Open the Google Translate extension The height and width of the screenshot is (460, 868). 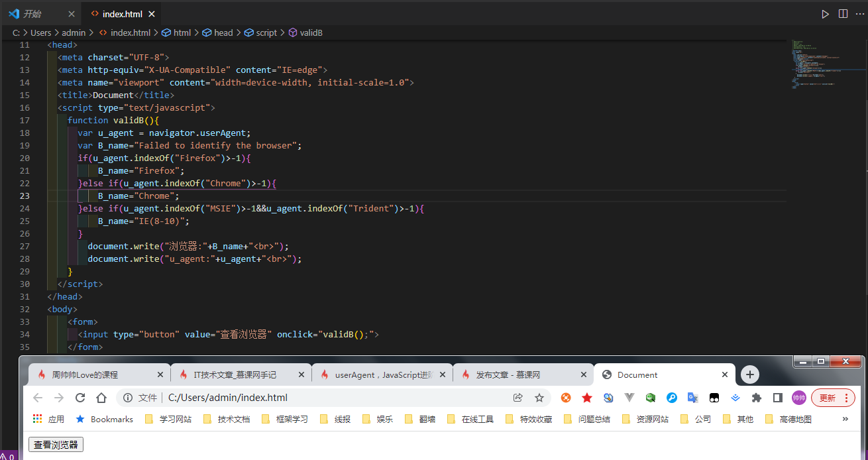coord(693,398)
